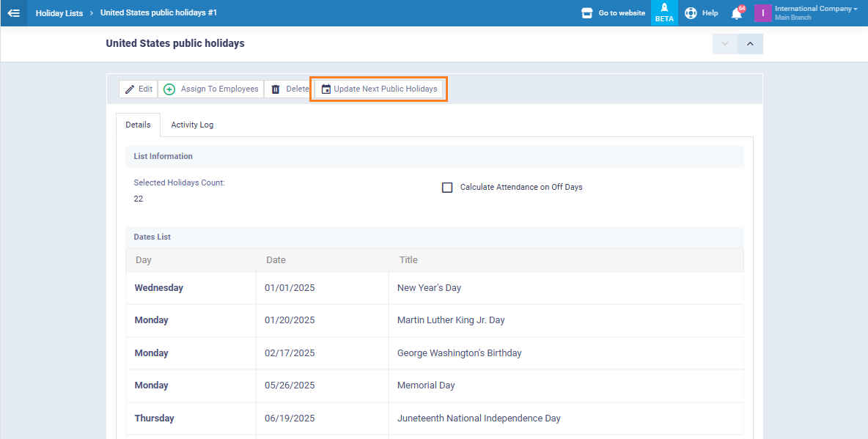Click Assign To Employees button

pyautogui.click(x=211, y=89)
